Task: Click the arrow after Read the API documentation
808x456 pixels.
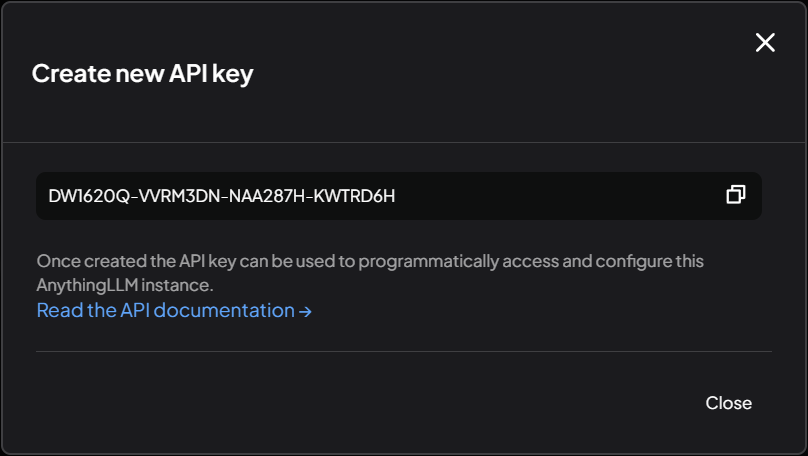Action: coord(306,311)
